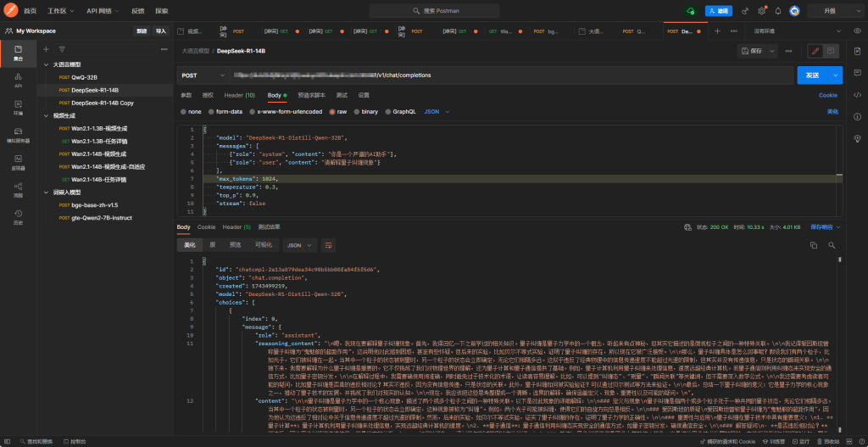Select the binary body type radio
Screen dimensions: 868x447
pyautogui.click(x=357, y=111)
